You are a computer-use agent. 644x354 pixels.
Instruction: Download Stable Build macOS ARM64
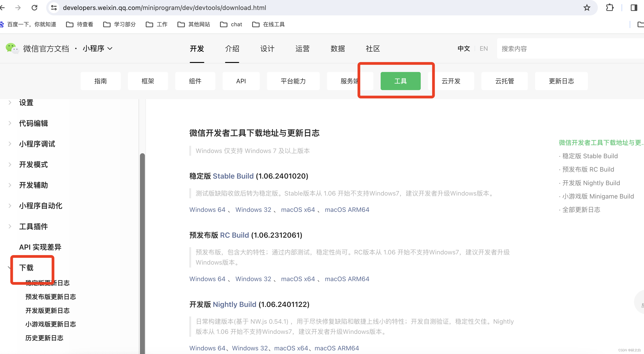click(x=347, y=210)
